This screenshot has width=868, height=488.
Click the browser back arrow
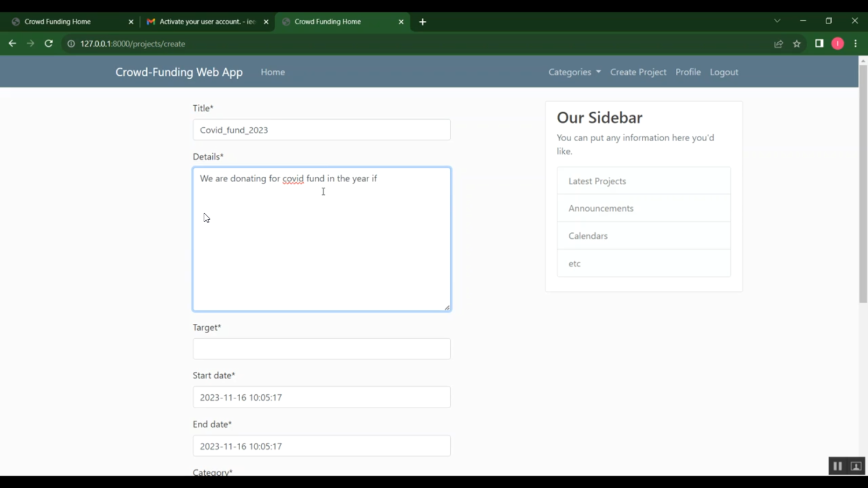12,43
